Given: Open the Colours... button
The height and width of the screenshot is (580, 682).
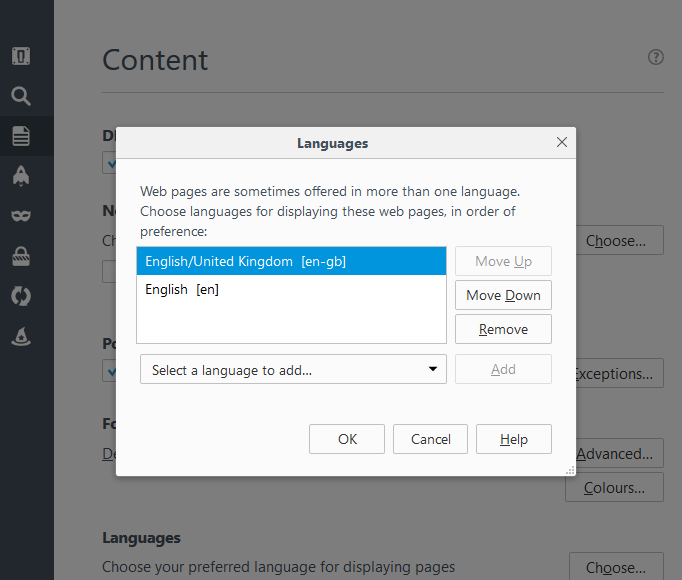Looking at the screenshot, I should pos(615,488).
